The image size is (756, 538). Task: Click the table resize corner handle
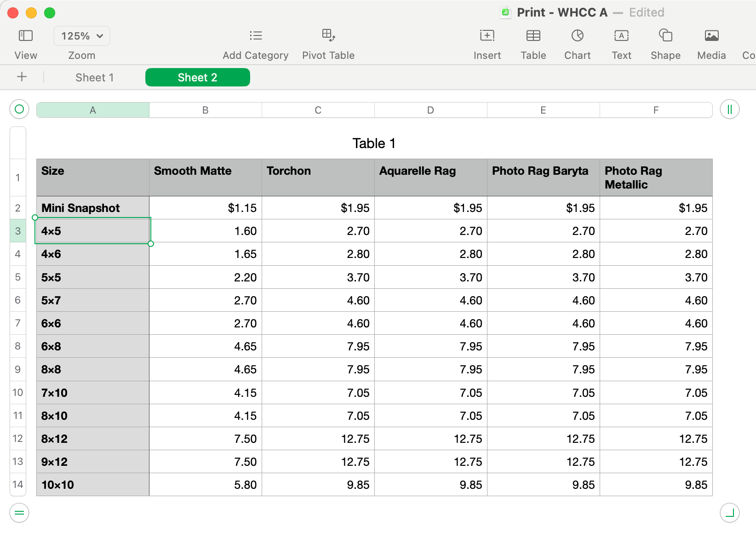[x=729, y=513]
